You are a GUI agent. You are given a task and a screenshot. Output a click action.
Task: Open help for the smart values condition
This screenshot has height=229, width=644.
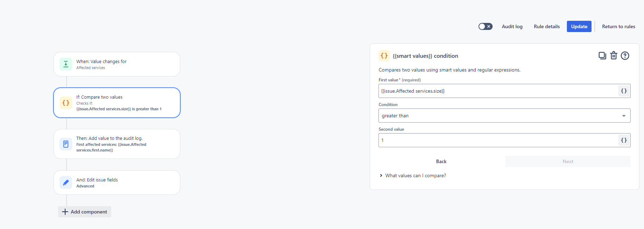(625, 56)
